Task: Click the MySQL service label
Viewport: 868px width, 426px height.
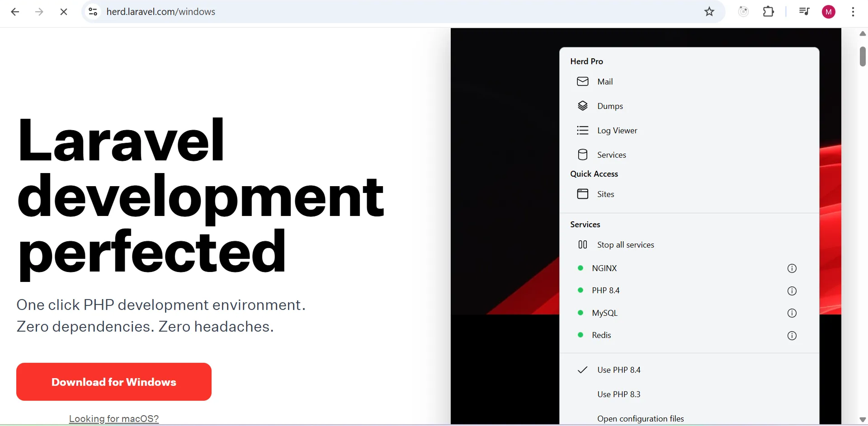Action: click(x=605, y=313)
